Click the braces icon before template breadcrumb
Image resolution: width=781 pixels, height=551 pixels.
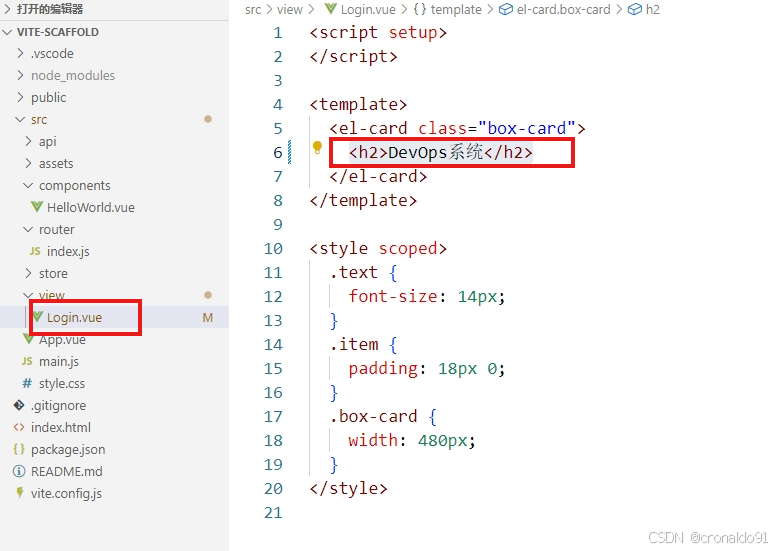click(420, 9)
